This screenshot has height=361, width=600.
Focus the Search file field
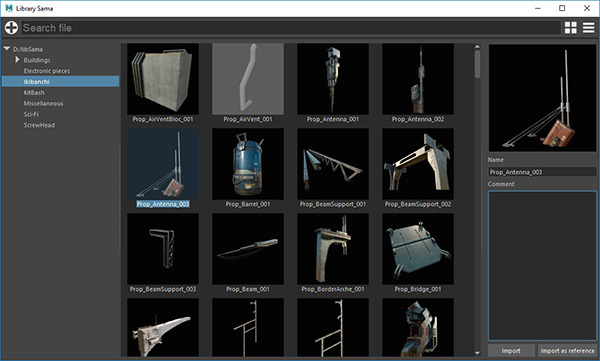point(291,28)
